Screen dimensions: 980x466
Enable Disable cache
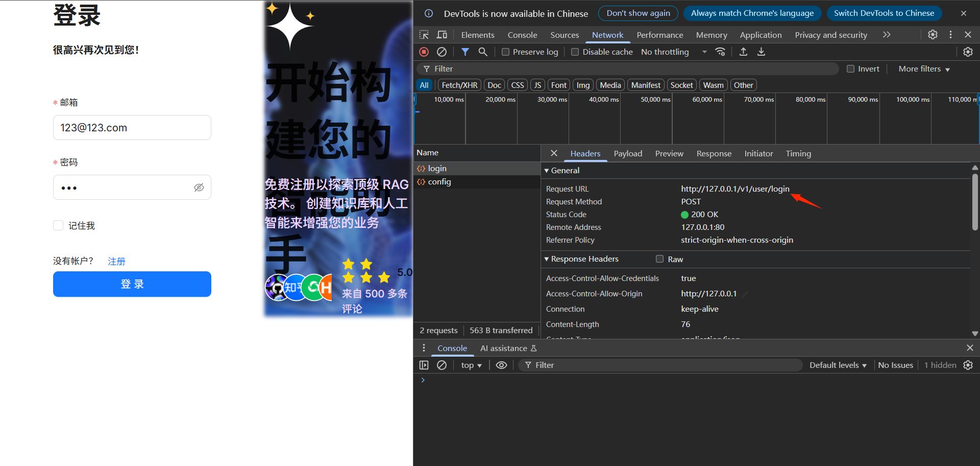pyautogui.click(x=575, y=52)
